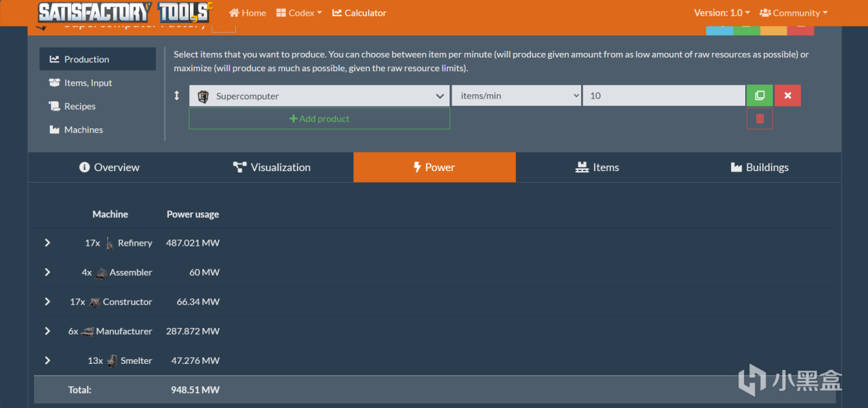
Task: Click the Recipes scroll icon in sidebar
Action: point(54,106)
